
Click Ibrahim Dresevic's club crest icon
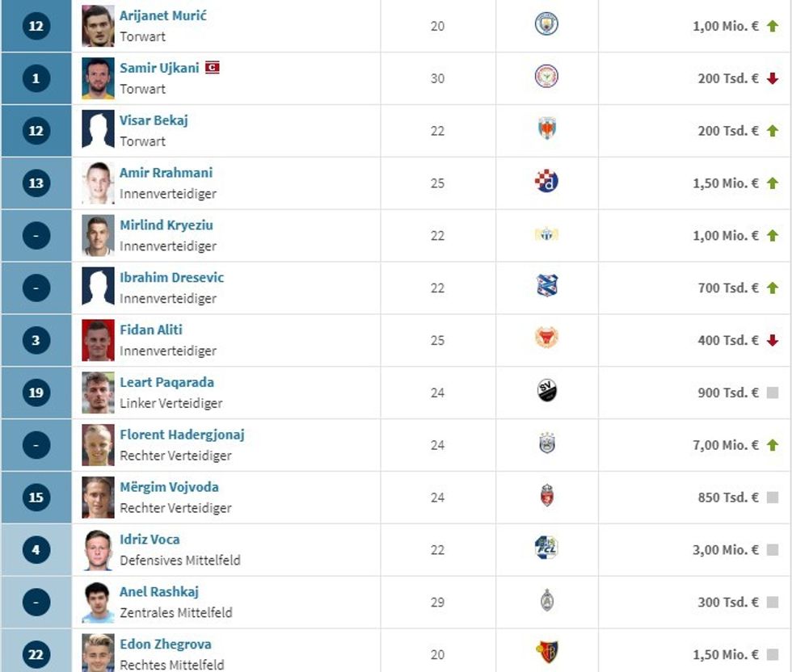click(x=547, y=286)
